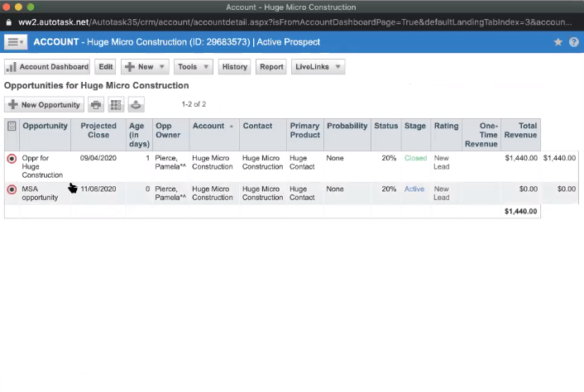This screenshot has height=392, width=584.
Task: Select 'Oppr for Huge Construction' opportunity name
Action: tap(42, 166)
